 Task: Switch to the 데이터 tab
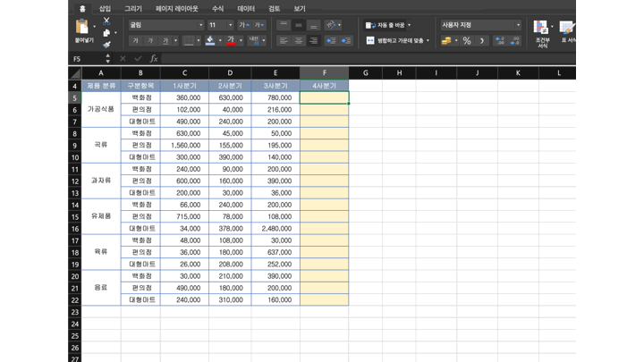tap(246, 8)
